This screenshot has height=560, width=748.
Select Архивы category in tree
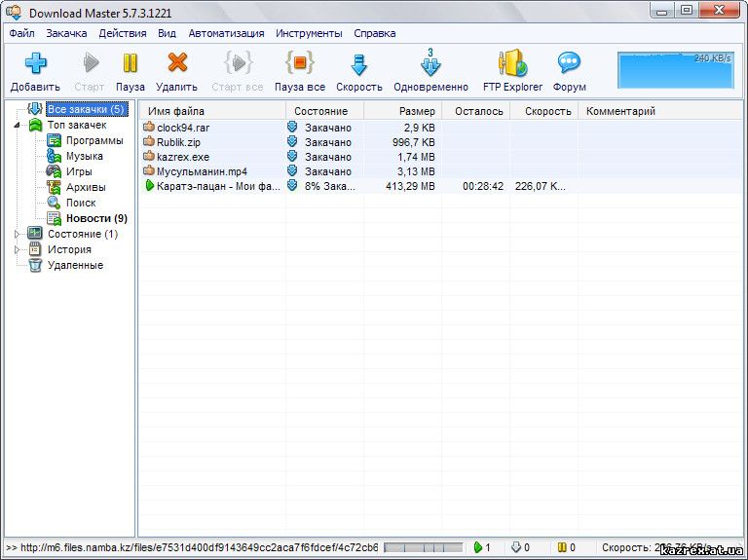(x=86, y=187)
